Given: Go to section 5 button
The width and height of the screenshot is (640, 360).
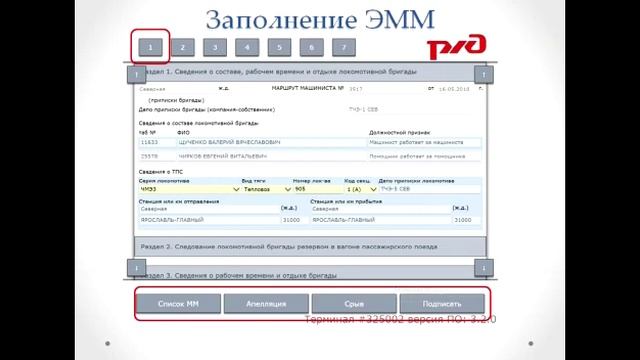Looking at the screenshot, I should click(279, 47).
